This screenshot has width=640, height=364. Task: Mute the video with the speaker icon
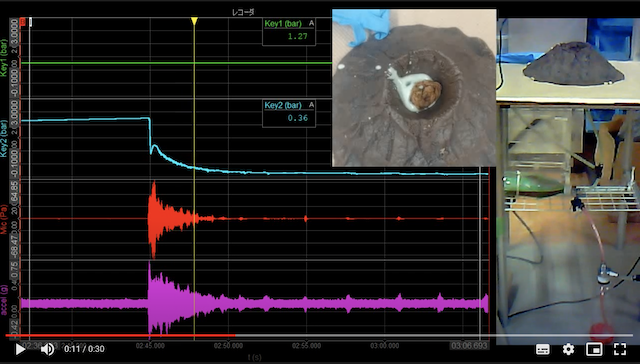click(47, 349)
